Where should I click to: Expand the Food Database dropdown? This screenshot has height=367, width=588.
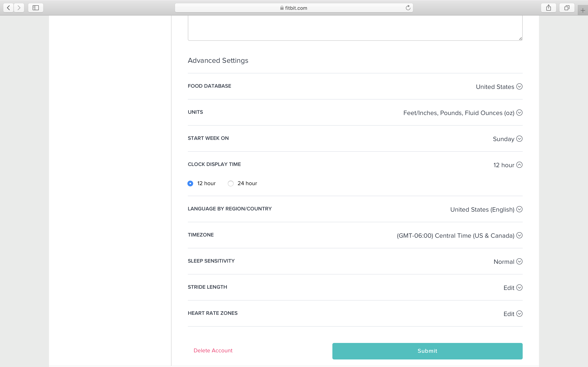(x=519, y=87)
